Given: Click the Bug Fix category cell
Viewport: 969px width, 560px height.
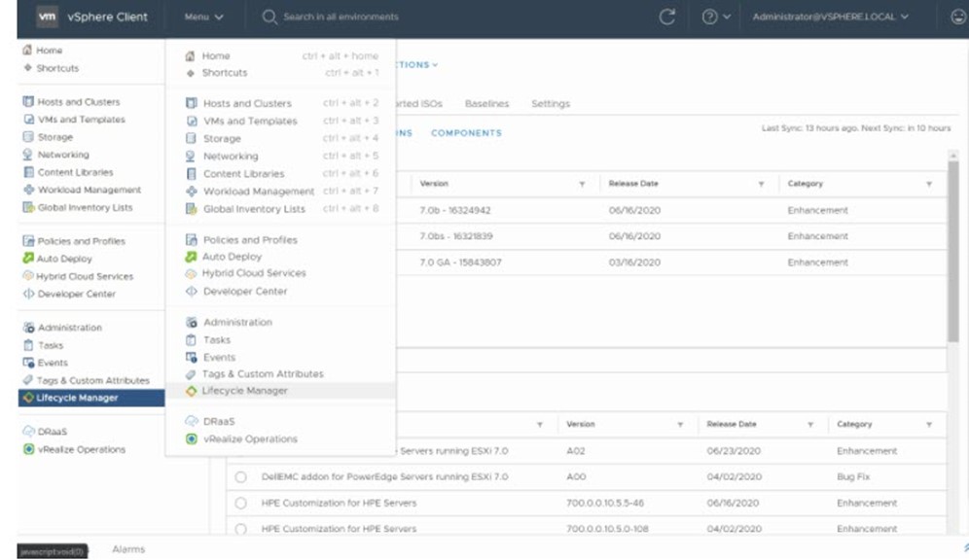Looking at the screenshot, I should (854, 477).
